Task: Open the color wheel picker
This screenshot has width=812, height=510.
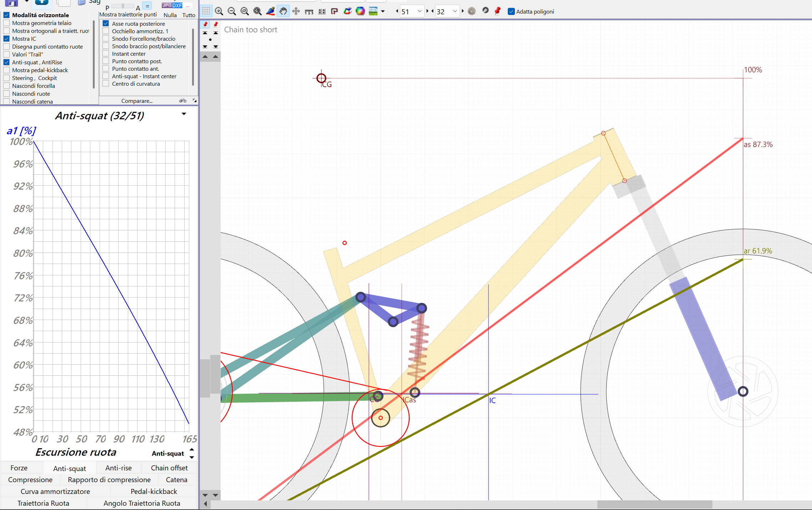Action: coord(360,11)
